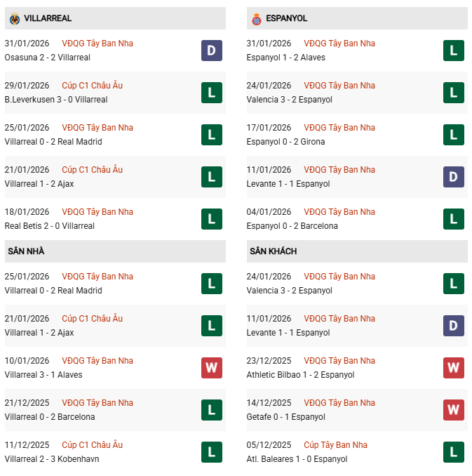This screenshot has width=472, height=476.
Task: Click the Villarreal club crest icon
Action: coord(13,18)
